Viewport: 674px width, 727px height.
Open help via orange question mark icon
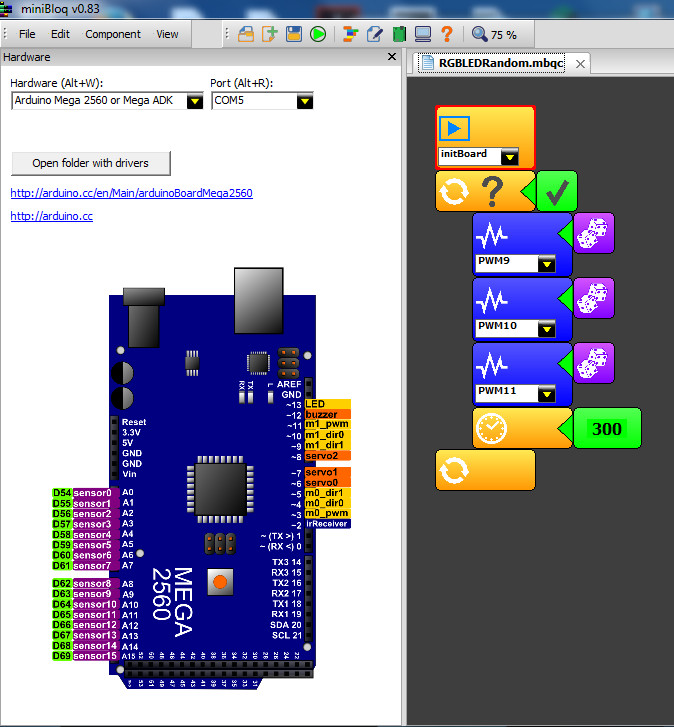[447, 34]
